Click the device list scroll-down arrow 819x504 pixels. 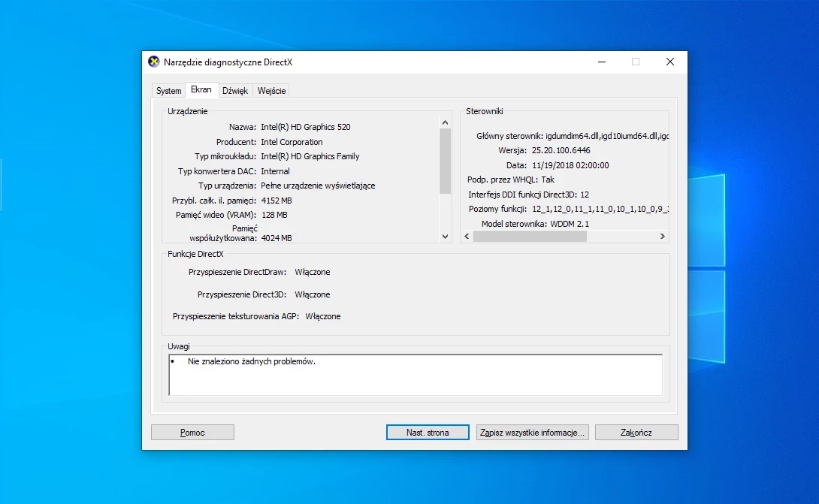point(445,236)
